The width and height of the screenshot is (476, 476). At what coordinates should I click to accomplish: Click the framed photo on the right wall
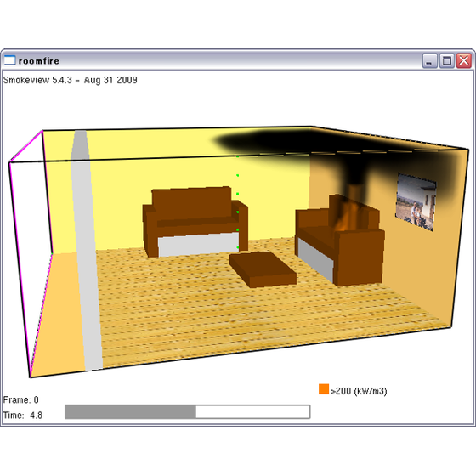click(416, 201)
